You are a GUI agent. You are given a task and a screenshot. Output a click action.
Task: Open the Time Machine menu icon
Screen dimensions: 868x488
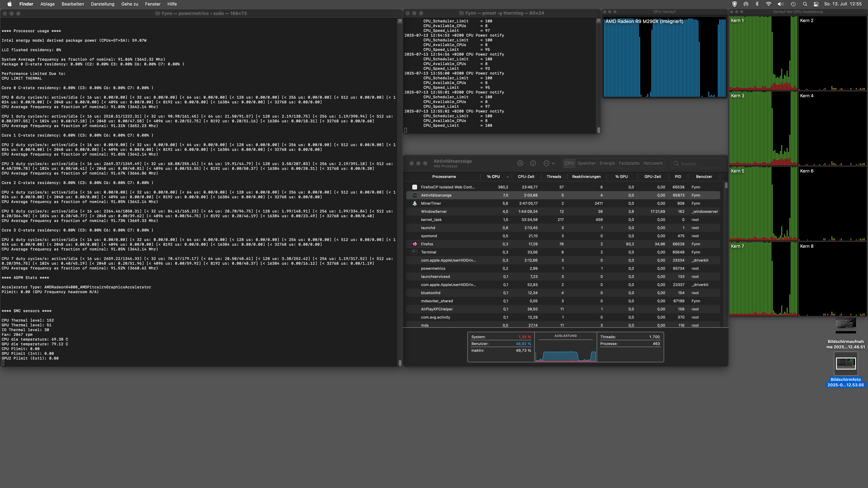point(793,4)
